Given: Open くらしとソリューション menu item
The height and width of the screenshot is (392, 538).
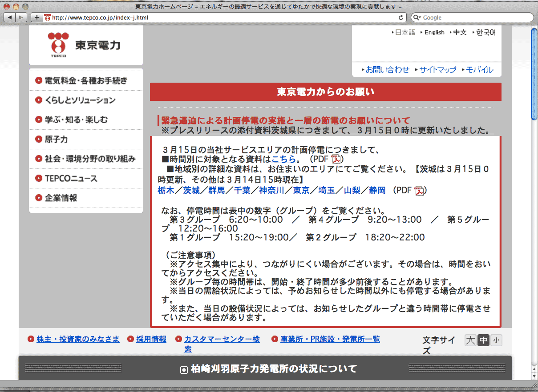Looking at the screenshot, I should click(x=86, y=100).
